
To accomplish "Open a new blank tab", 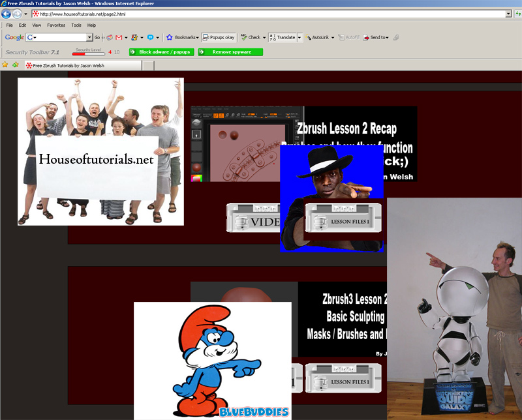I will point(149,66).
